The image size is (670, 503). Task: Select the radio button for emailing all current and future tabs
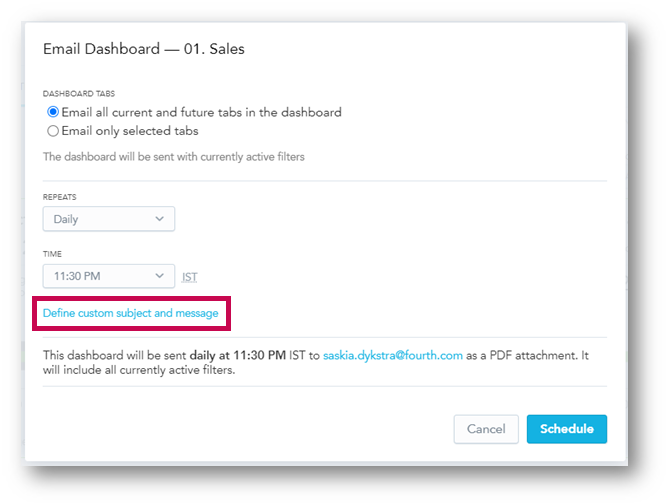click(x=53, y=112)
